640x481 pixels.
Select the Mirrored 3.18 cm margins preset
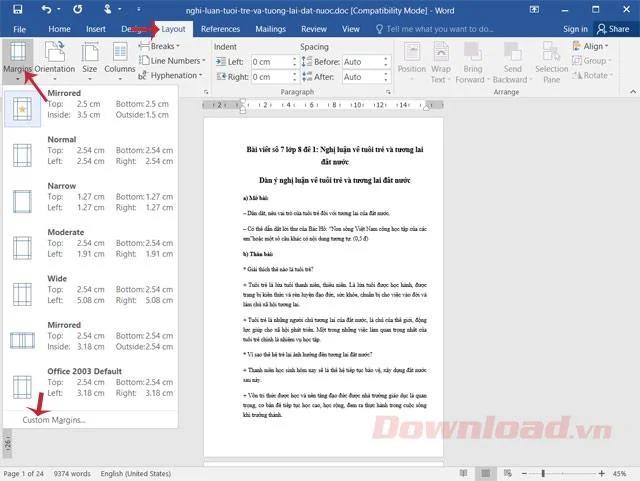(90, 336)
